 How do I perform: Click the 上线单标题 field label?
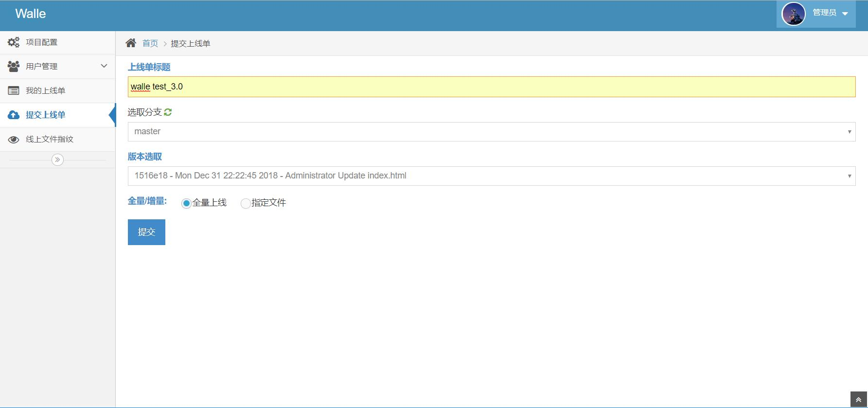point(149,67)
